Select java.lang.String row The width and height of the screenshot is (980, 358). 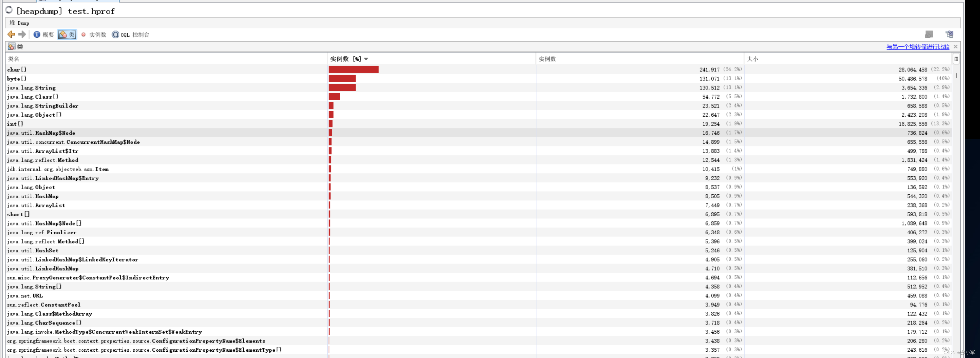[478, 88]
